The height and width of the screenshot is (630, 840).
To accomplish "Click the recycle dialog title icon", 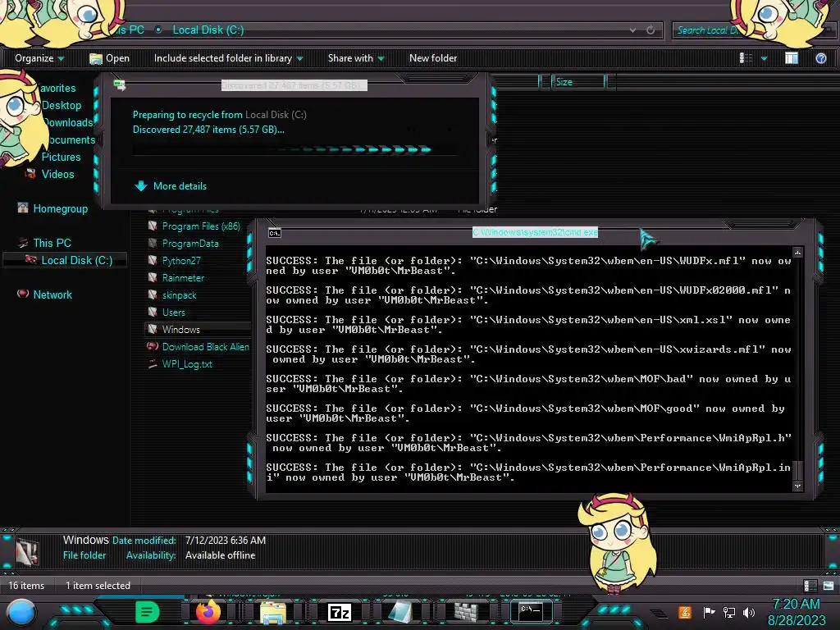I will [120, 84].
